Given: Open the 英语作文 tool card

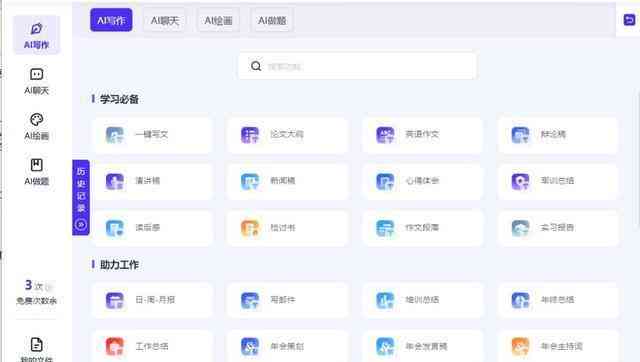Looking at the screenshot, I should click(x=423, y=135).
